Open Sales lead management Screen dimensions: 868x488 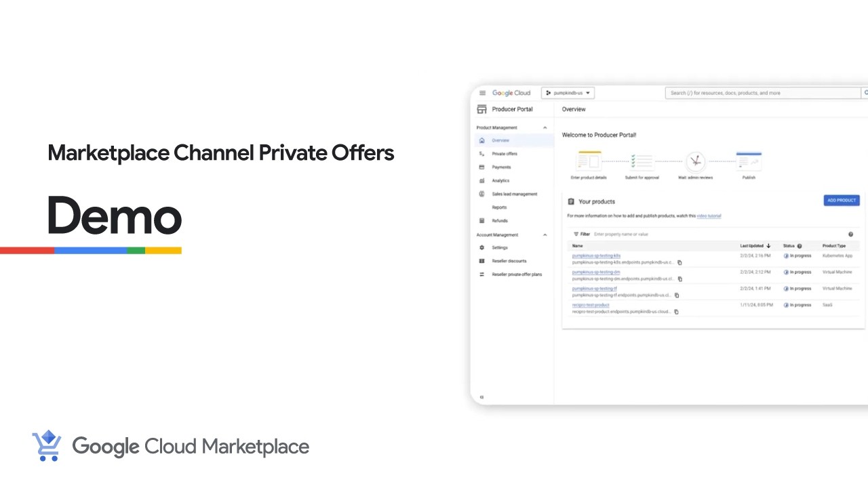point(514,194)
